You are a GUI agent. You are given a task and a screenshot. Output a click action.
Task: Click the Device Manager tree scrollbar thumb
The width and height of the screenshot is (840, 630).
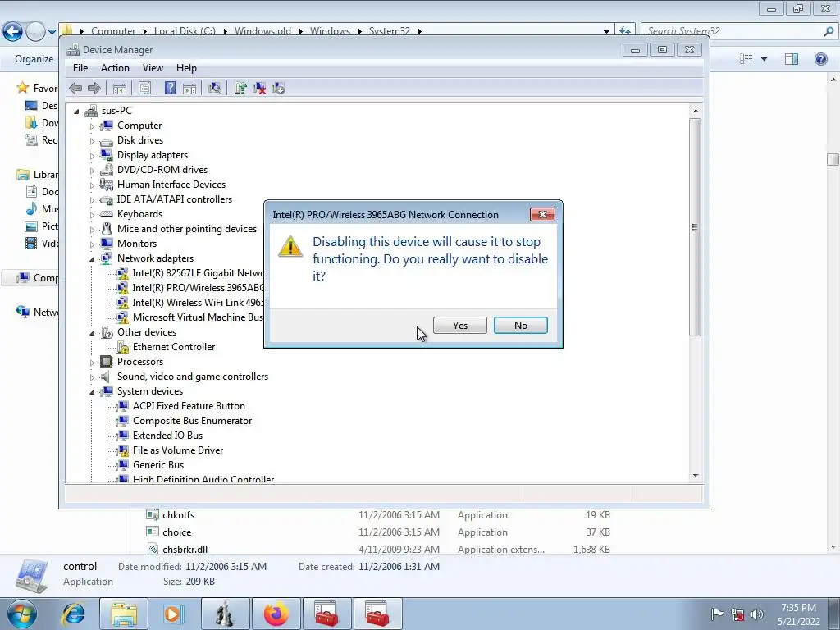(695, 226)
